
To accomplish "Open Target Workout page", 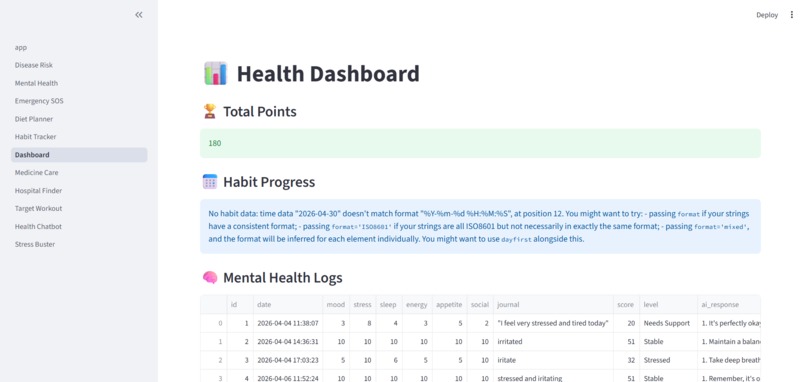I will pyautogui.click(x=79, y=209).
